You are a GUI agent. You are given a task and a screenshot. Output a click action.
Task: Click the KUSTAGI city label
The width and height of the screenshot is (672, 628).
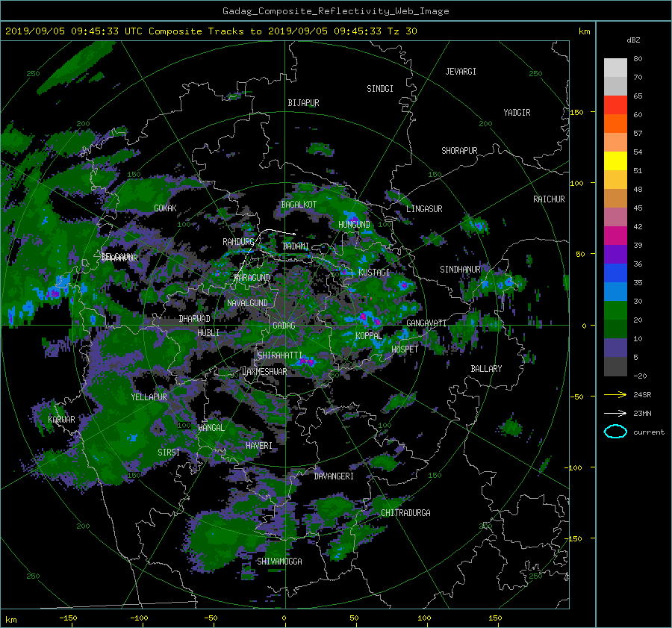pyautogui.click(x=374, y=273)
